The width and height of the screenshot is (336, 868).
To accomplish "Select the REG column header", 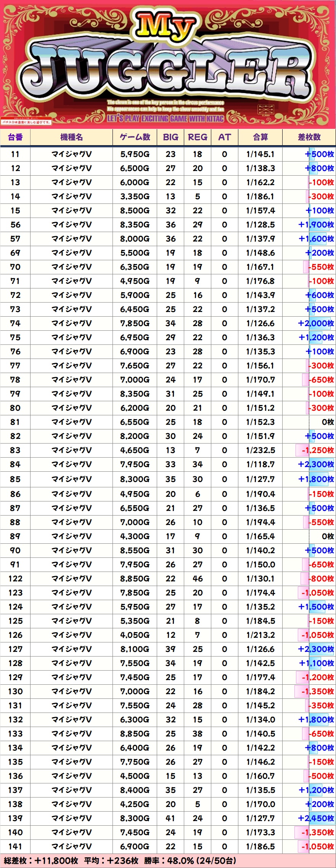I will coord(198,137).
